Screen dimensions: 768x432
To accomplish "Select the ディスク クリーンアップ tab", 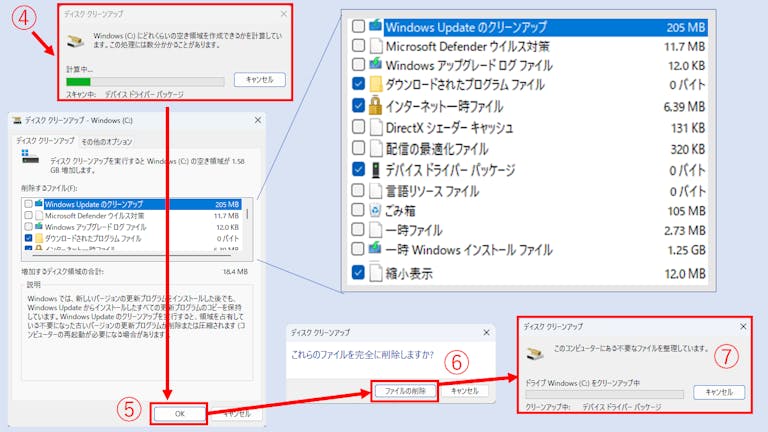I will pos(45,141).
